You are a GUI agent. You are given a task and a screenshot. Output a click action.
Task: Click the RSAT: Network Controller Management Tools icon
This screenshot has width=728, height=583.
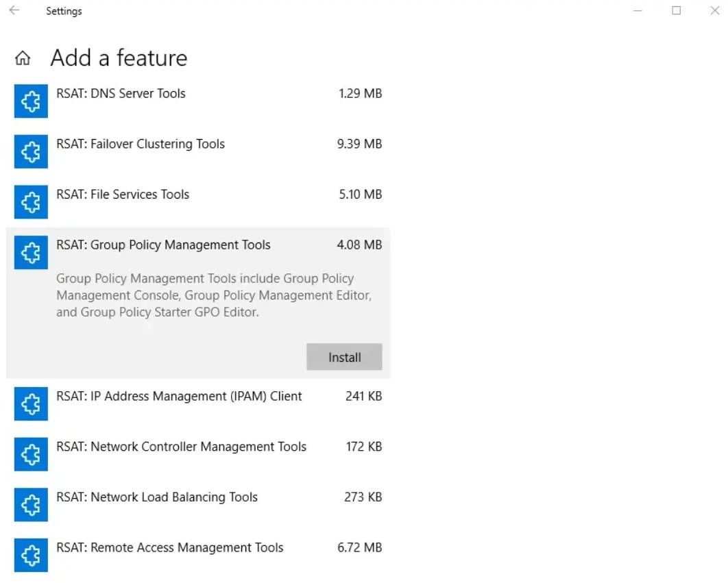(x=30, y=454)
